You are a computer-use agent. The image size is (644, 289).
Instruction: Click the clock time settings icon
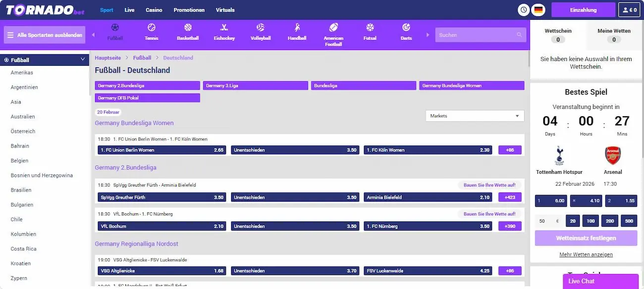pyautogui.click(x=524, y=10)
